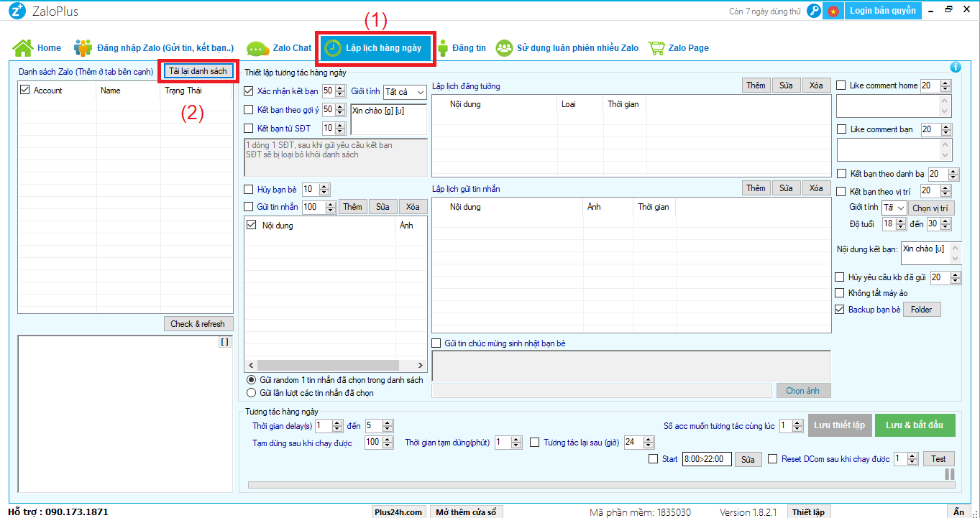Screen dimensions: 980x518
Task: Enable Like comment home checkbox
Action: tap(841, 85)
